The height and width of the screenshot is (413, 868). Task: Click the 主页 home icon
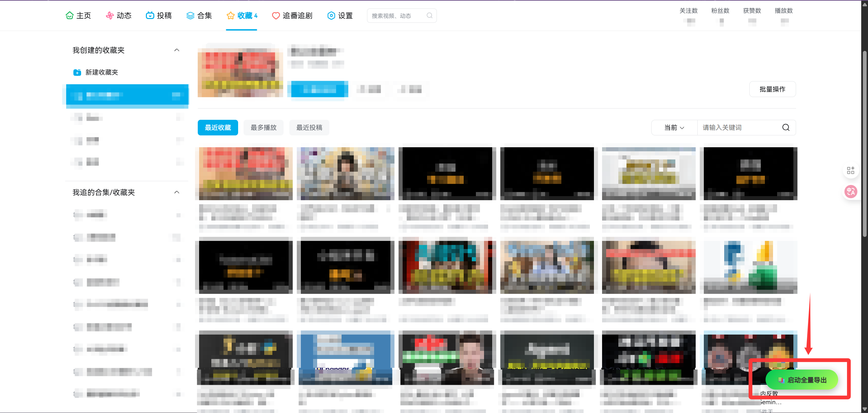coord(70,16)
